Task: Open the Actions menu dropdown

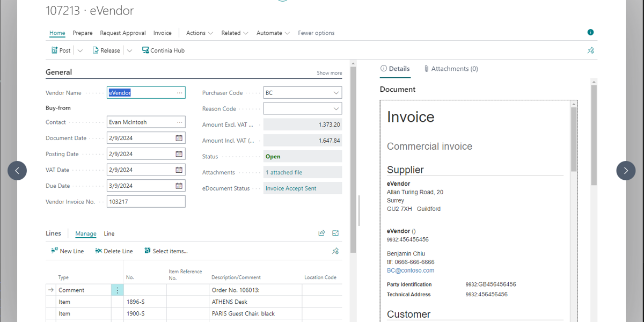Action: point(199,33)
